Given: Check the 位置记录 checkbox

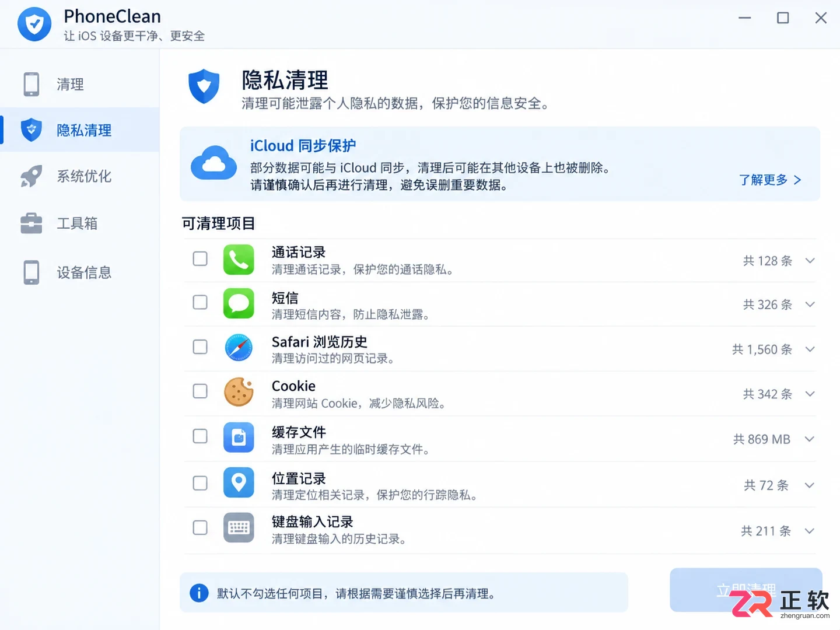Looking at the screenshot, I should 200,483.
